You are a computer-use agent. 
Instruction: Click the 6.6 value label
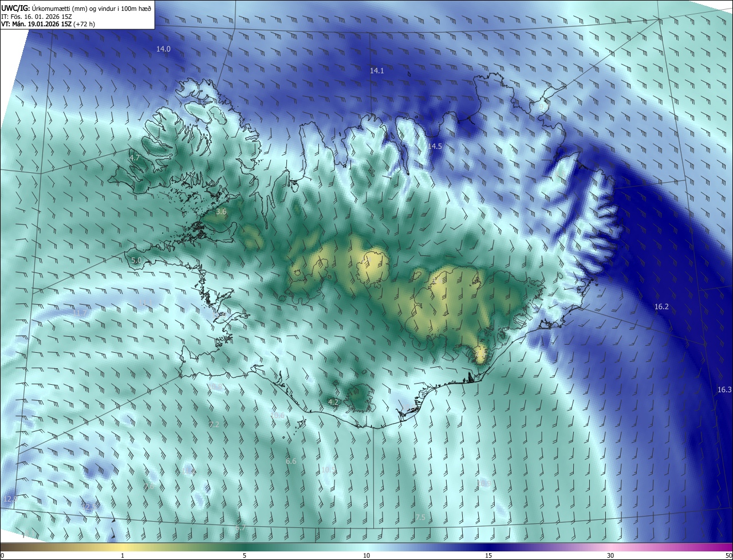point(291,462)
